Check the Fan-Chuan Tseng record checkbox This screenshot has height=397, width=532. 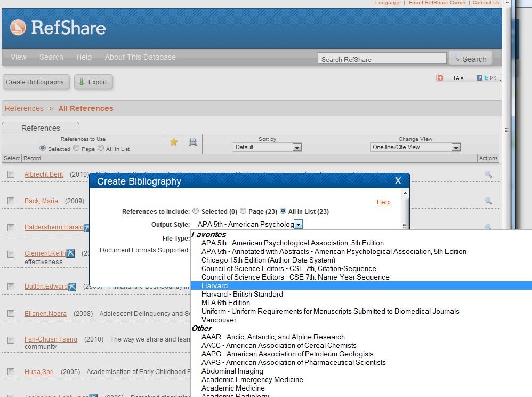(11, 339)
